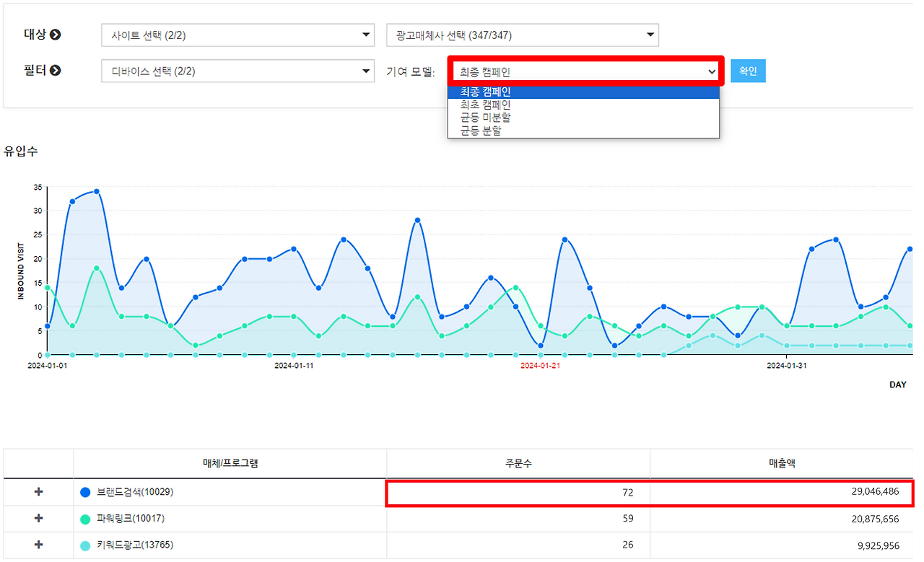Click the order count cell showing 72
The width and height of the screenshot is (924, 562).
pos(518,492)
